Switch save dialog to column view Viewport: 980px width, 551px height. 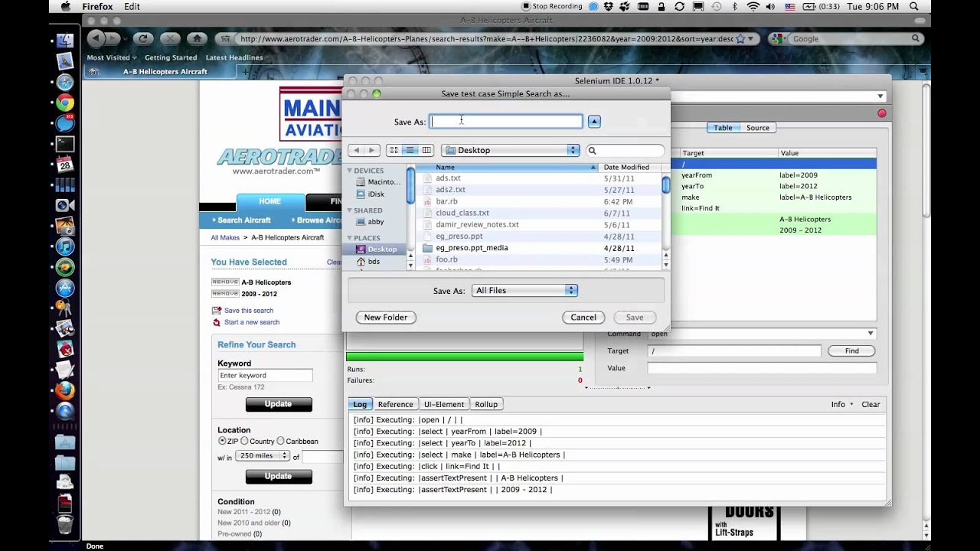click(426, 150)
